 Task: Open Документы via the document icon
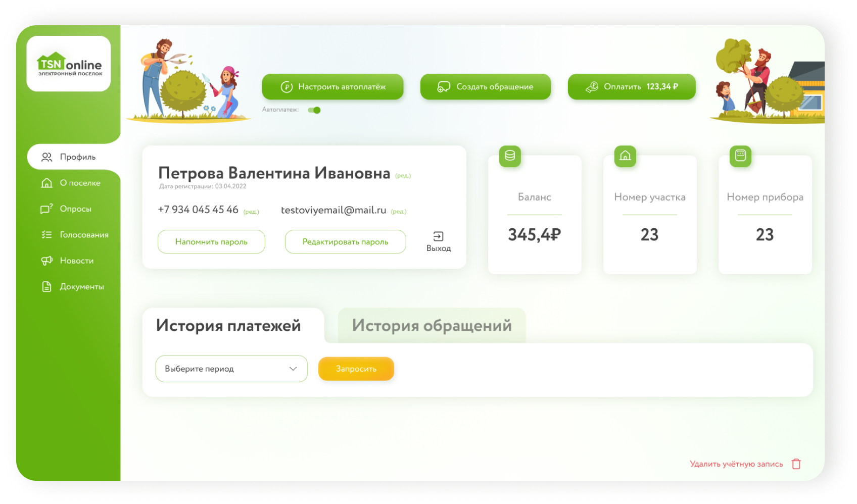[x=46, y=287]
